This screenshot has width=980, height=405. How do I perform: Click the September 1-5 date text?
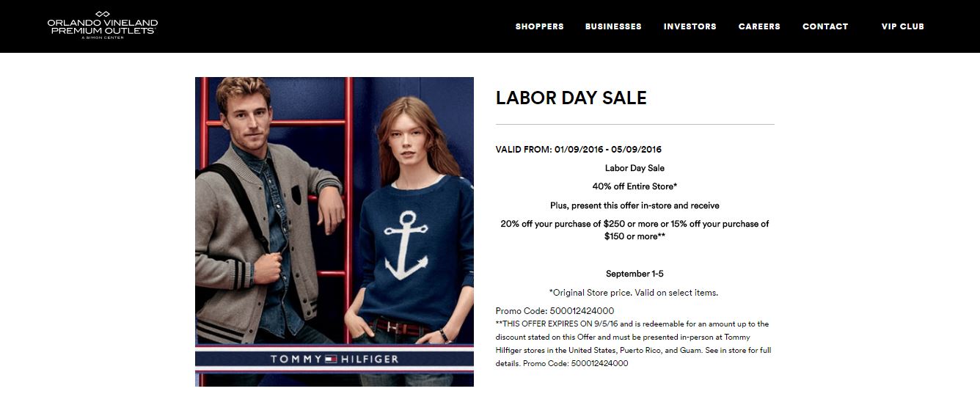(x=635, y=274)
